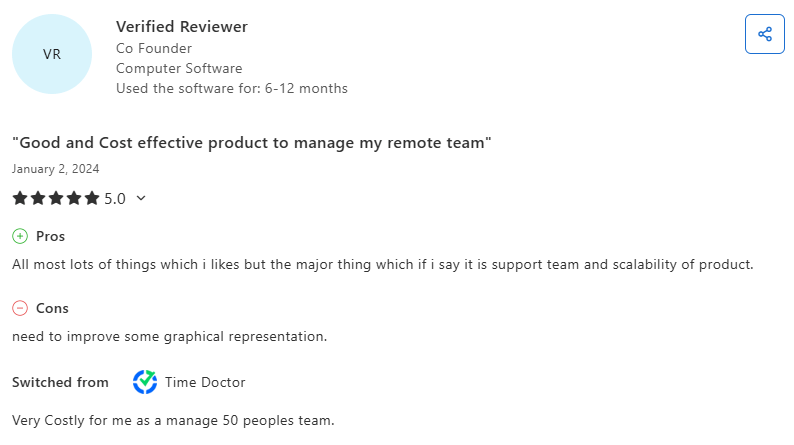This screenshot has height=445, width=794.
Task: Click the fifth rating star
Action: click(x=92, y=198)
